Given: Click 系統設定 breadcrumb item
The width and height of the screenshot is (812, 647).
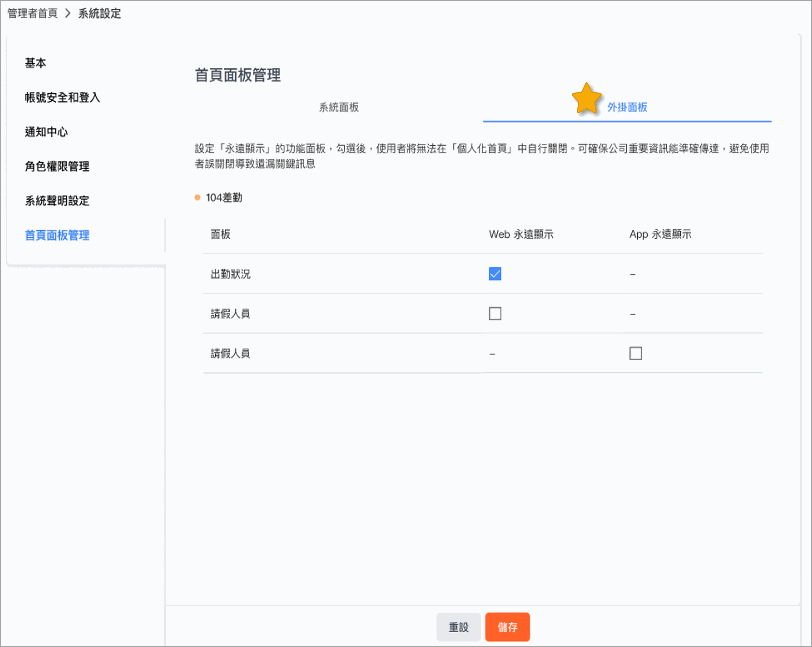Looking at the screenshot, I should pos(100,14).
